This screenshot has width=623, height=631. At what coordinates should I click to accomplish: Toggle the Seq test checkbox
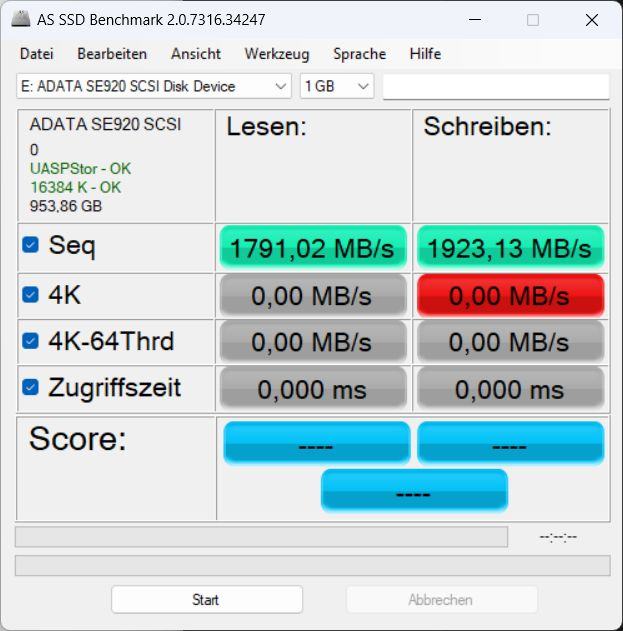(31, 245)
